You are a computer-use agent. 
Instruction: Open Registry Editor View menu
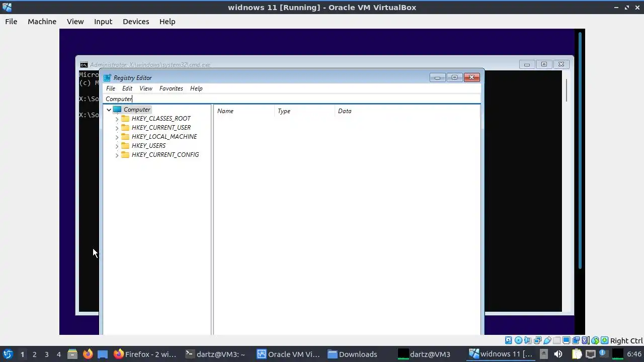(146, 88)
